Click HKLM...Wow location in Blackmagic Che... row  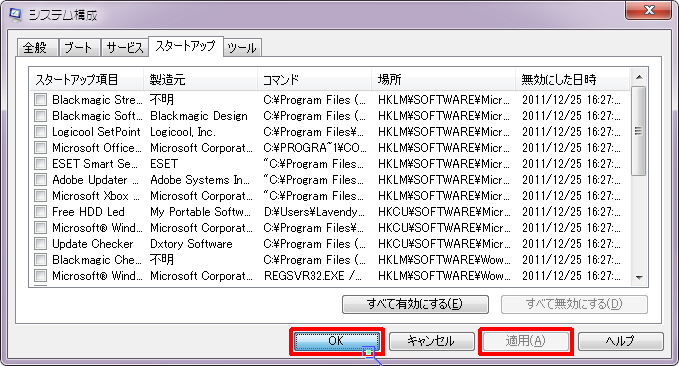pyautogui.click(x=444, y=260)
